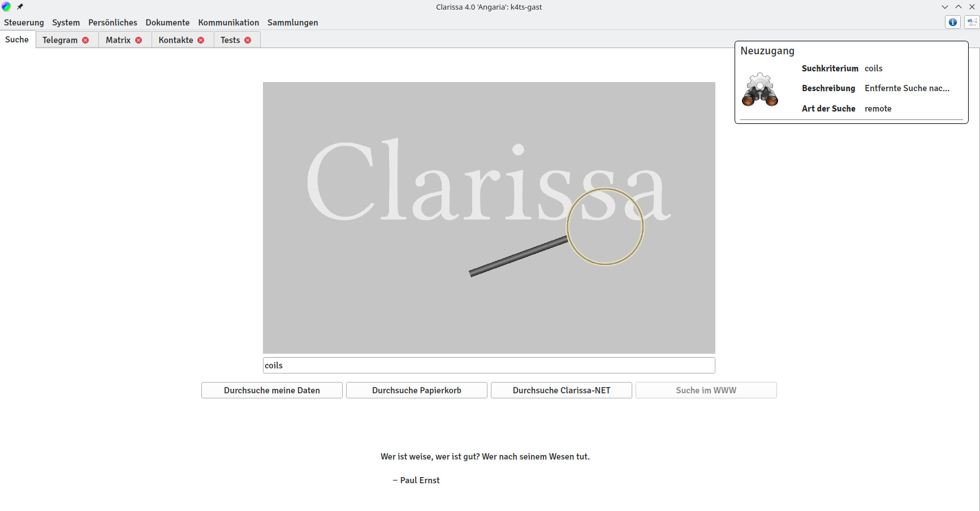980x511 pixels.
Task: Switch to the Suche tab
Action: pos(17,40)
